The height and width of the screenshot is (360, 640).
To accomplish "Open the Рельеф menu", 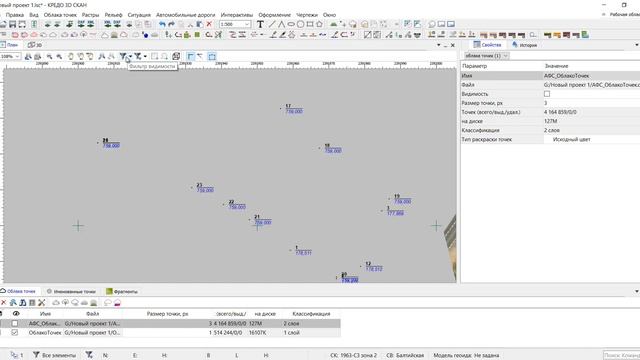I will pyautogui.click(x=113, y=15).
